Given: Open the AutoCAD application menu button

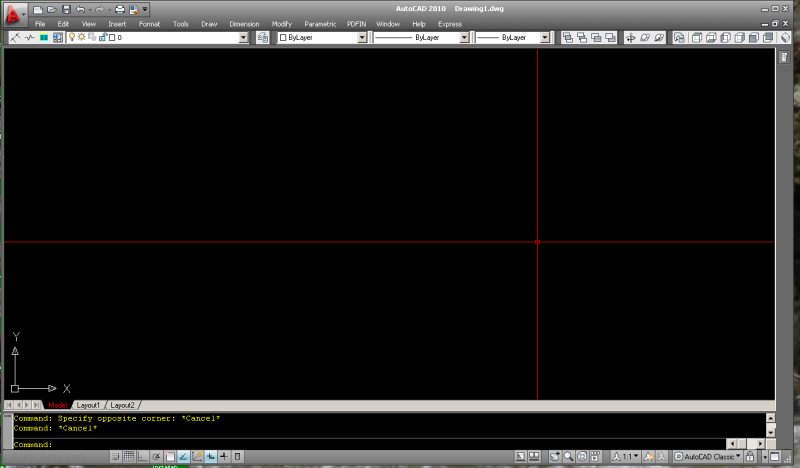Looking at the screenshot, I should (x=14, y=14).
